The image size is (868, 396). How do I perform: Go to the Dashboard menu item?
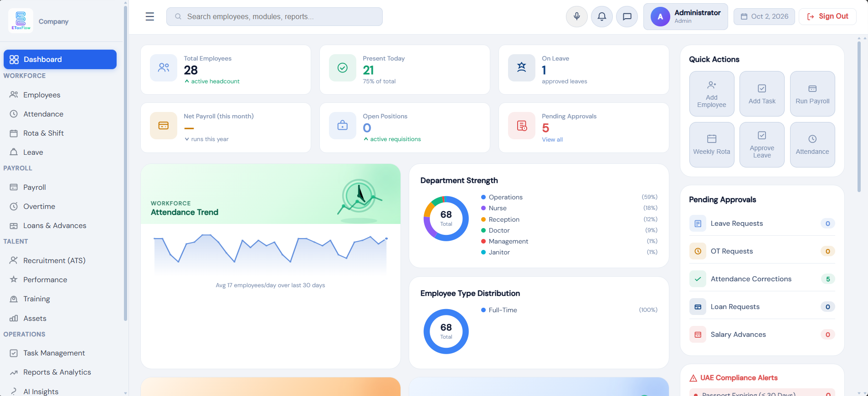coord(60,60)
